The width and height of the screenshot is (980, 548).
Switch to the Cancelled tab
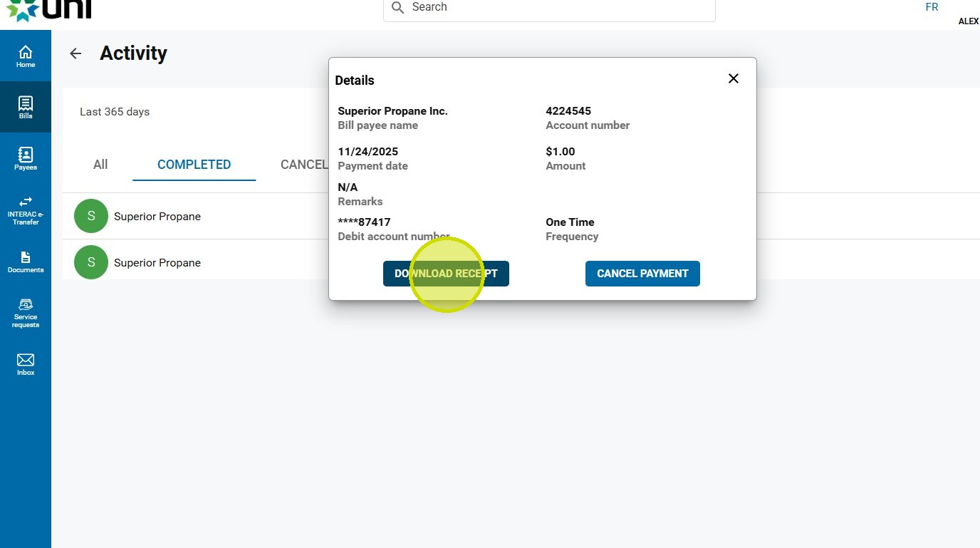pos(304,165)
